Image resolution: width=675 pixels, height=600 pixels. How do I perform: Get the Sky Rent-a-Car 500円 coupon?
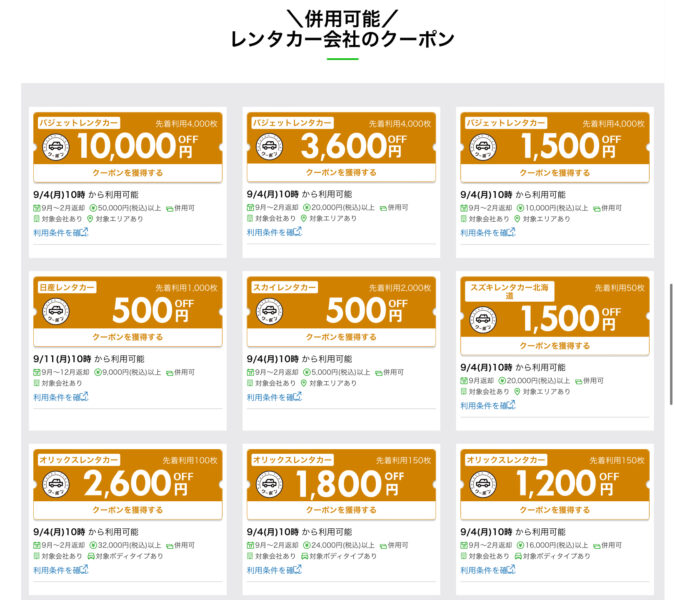click(341, 337)
